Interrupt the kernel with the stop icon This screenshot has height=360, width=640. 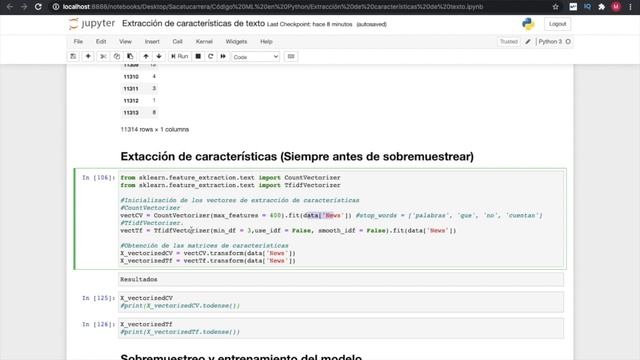point(198,56)
